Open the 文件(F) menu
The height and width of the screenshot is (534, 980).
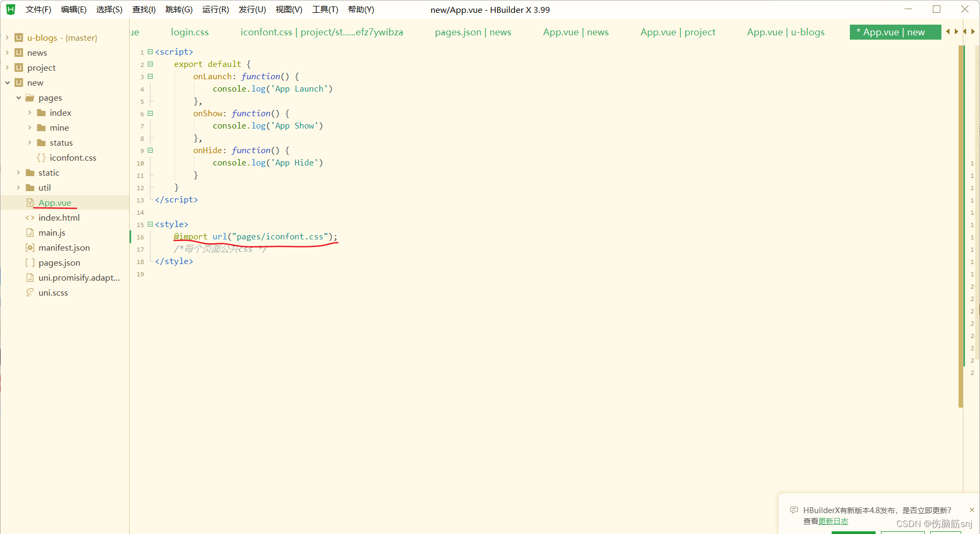tap(39, 10)
